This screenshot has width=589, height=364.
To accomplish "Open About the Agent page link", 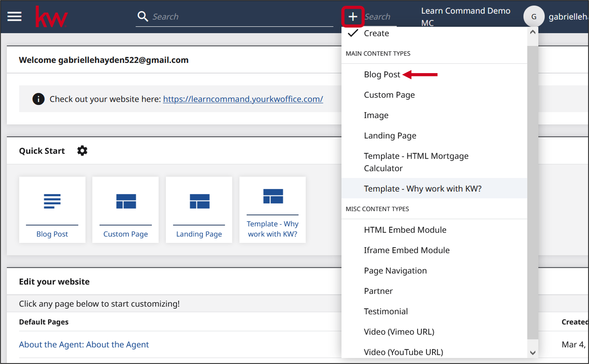I will tap(84, 344).
